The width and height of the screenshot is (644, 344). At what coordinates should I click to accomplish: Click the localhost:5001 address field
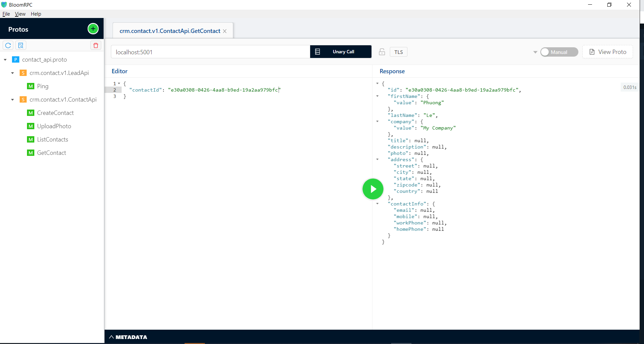tap(211, 52)
